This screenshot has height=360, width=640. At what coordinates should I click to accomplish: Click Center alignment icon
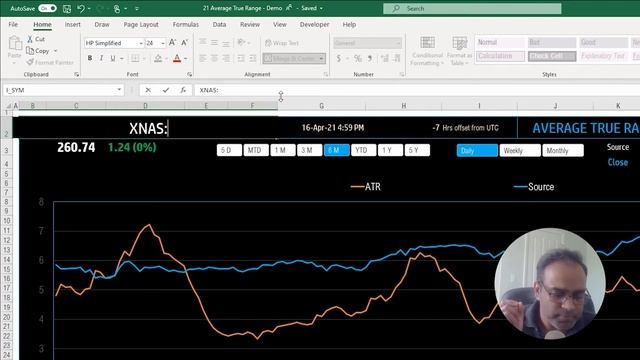[214, 58]
